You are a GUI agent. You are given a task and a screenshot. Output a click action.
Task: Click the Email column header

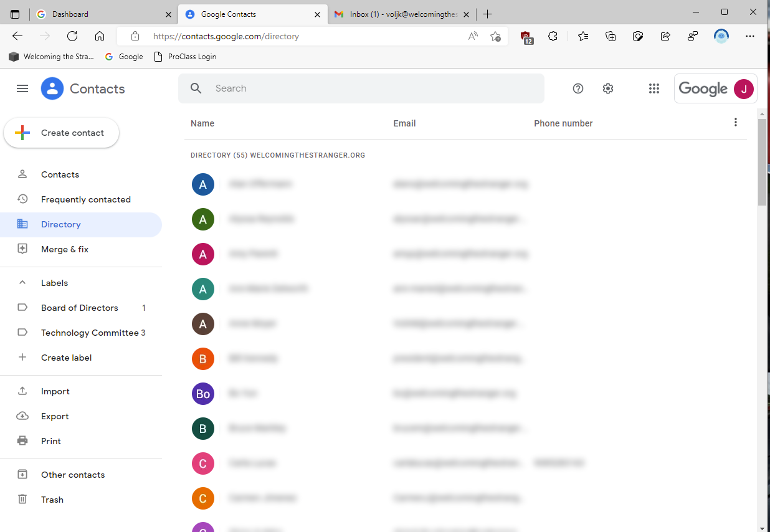click(404, 123)
